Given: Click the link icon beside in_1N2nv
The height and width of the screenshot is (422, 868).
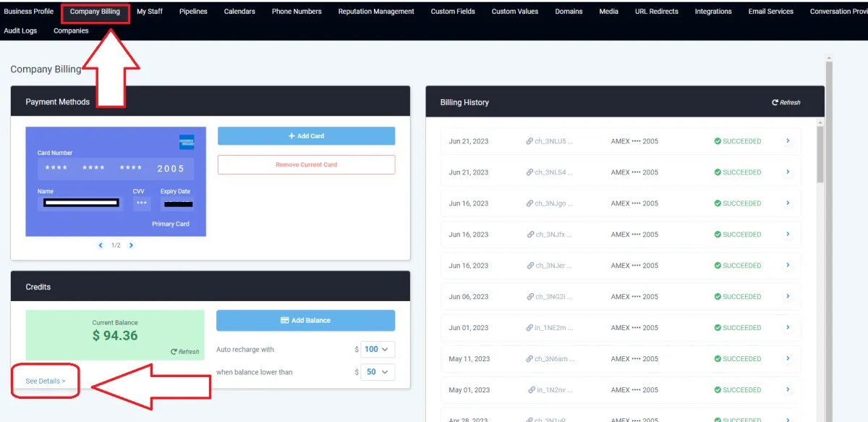Looking at the screenshot, I should (532, 390).
